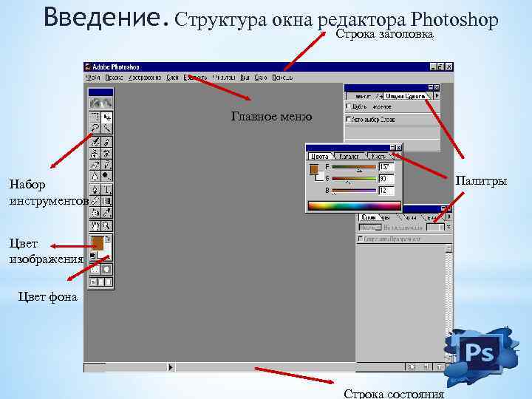The image size is (532, 399).
Task: Open layer blending mode dropdown
Action: tap(370, 228)
